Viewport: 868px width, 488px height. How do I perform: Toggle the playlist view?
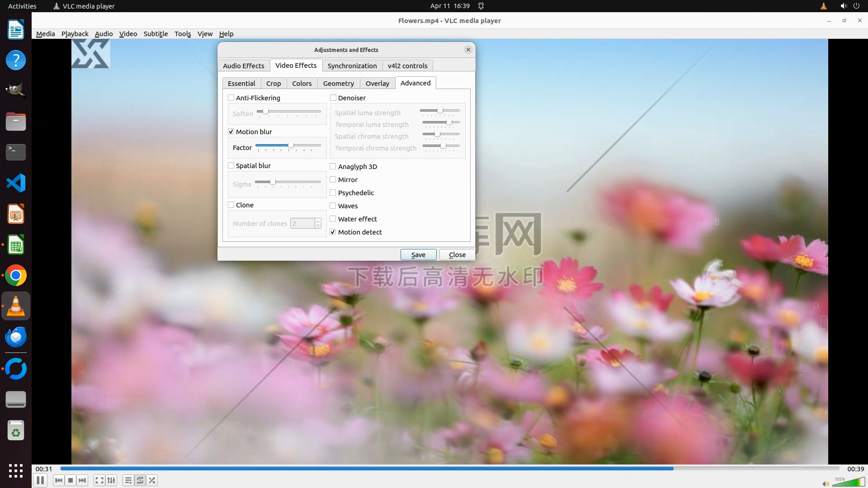128,480
